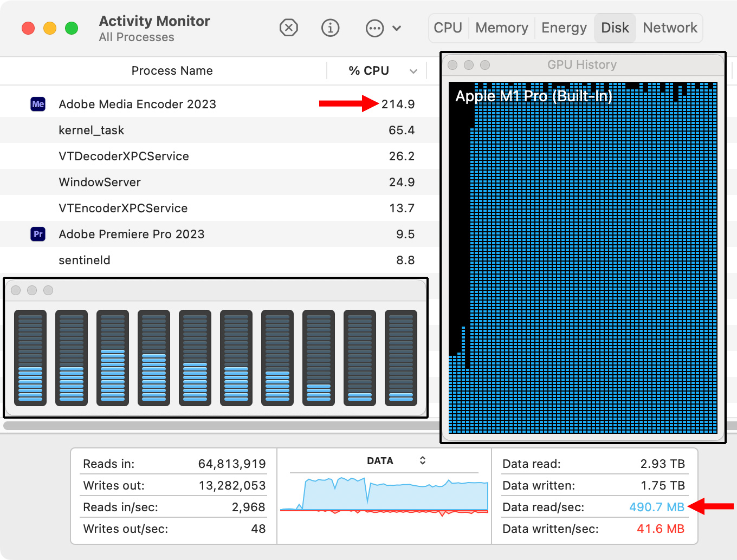Click the All Processes subtitle

click(x=137, y=37)
